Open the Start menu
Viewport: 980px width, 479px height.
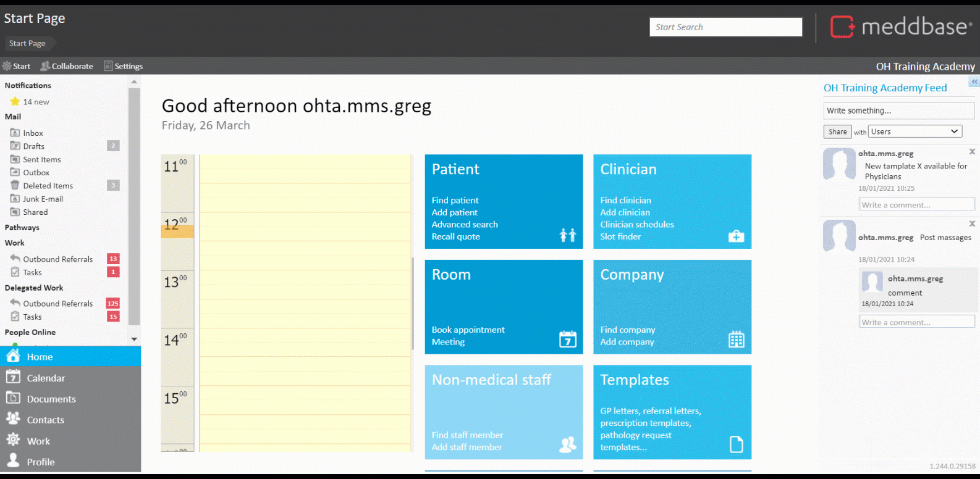16,66
